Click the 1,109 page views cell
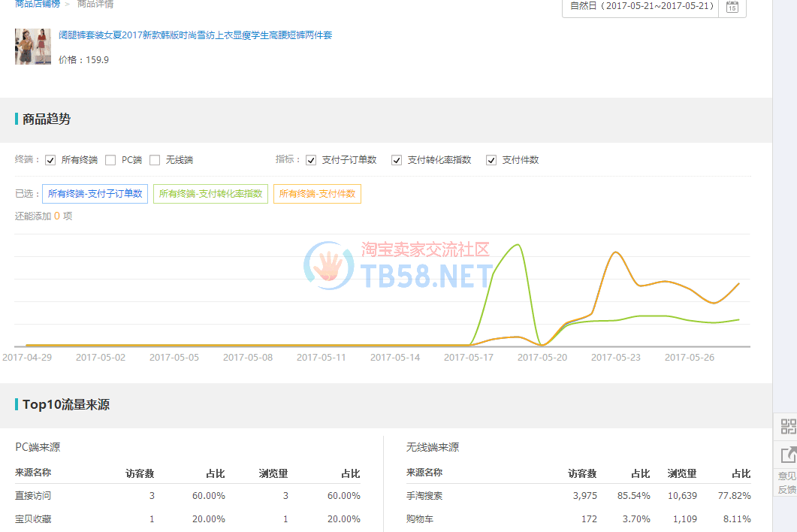The width and height of the screenshot is (797, 532). (685, 518)
